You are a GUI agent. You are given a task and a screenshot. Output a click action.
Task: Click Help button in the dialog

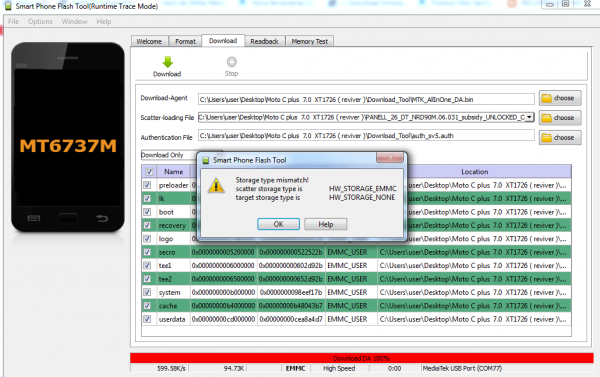[x=326, y=224]
